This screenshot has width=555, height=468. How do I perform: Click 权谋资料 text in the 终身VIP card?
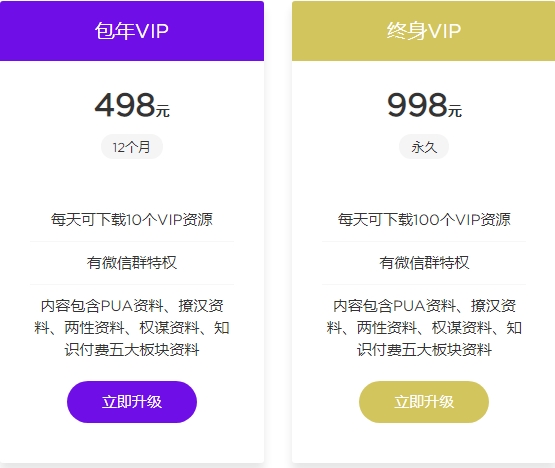click(x=462, y=328)
